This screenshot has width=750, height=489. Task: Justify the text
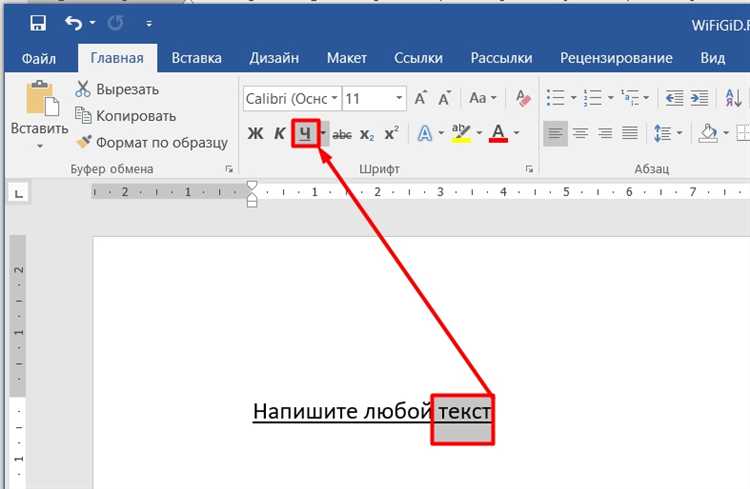pos(630,133)
